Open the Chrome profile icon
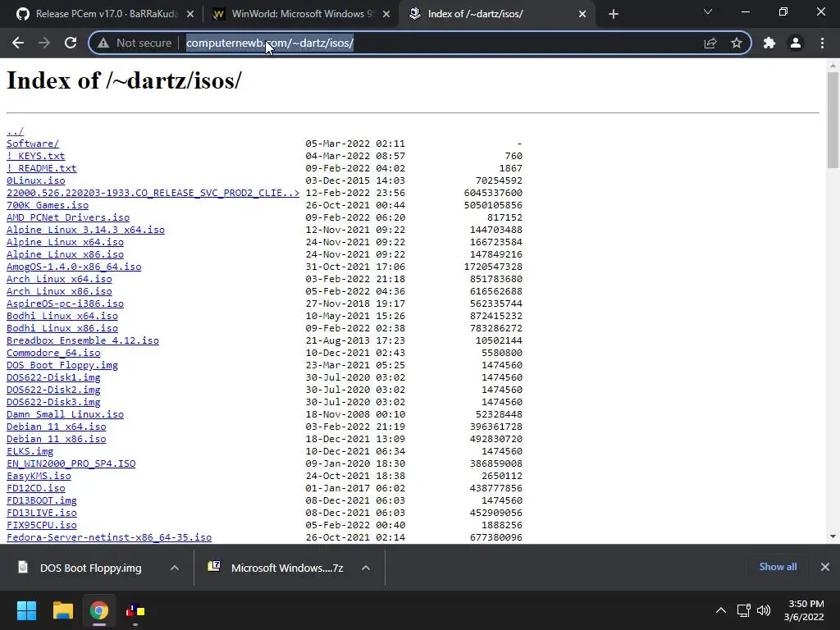The width and height of the screenshot is (840, 630). (796, 43)
